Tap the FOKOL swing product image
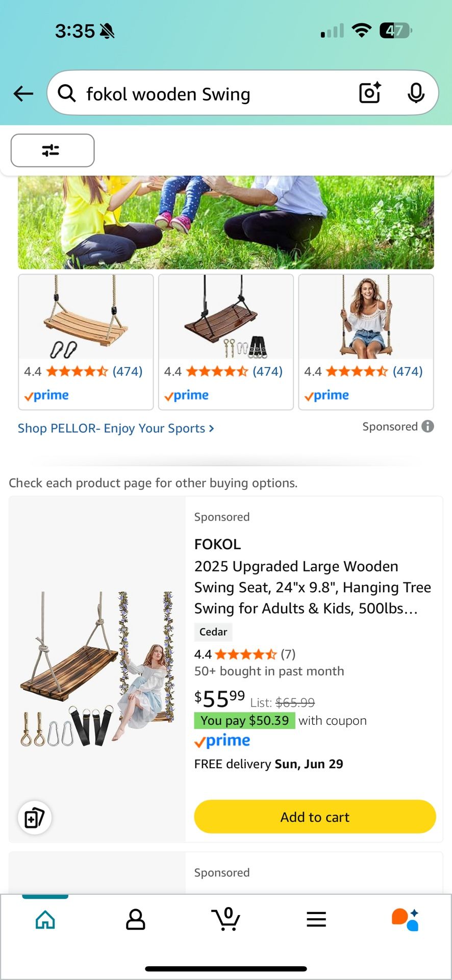Viewport: 452px width, 980px height. tap(97, 669)
